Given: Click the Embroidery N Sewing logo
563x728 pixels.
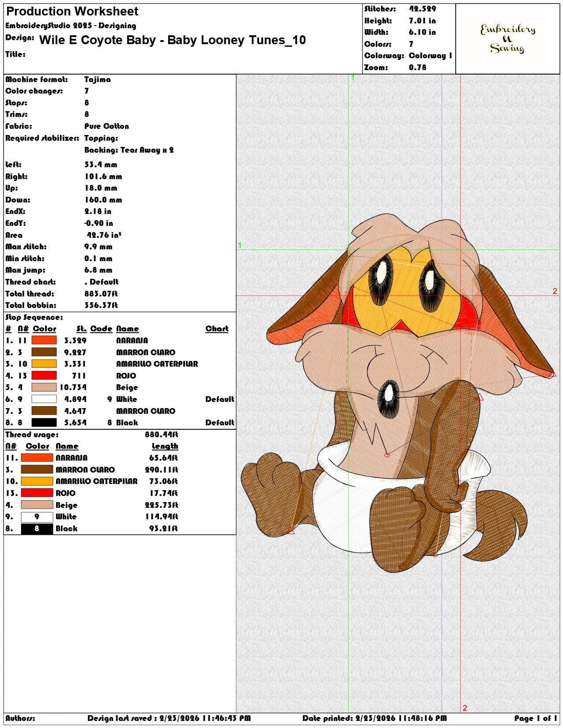Looking at the screenshot, I should 508,38.
